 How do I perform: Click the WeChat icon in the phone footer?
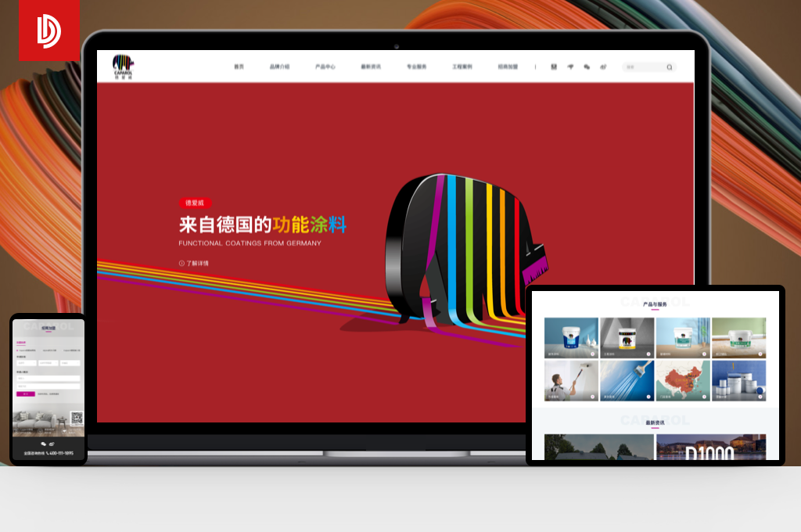point(43,444)
